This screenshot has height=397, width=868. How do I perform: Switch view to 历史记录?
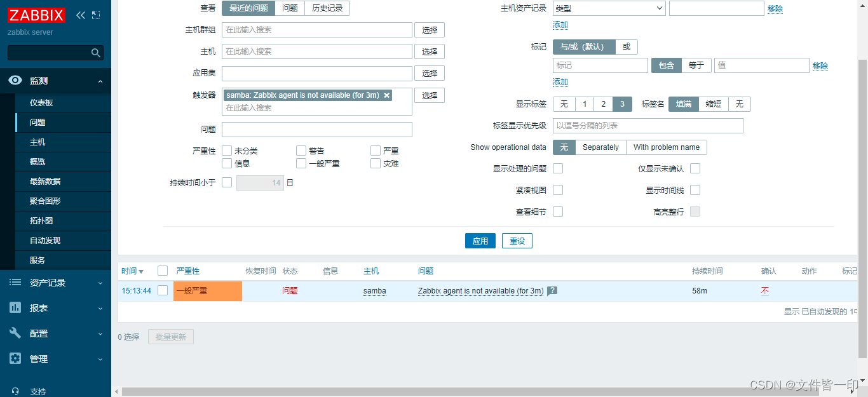327,8
